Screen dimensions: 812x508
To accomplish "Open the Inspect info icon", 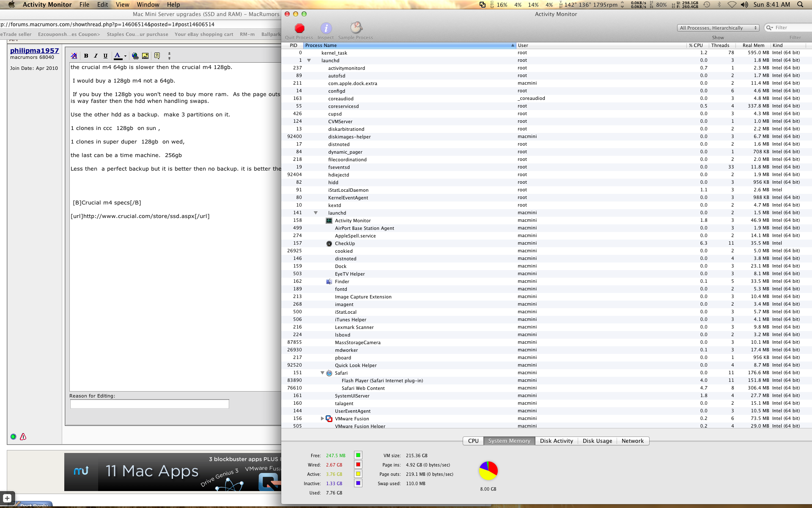I will 326,29.
